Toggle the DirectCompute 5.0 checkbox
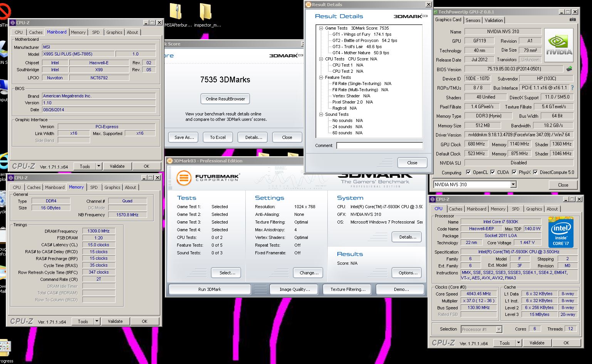Image resolution: width=592 pixels, height=364 pixels. [535, 172]
